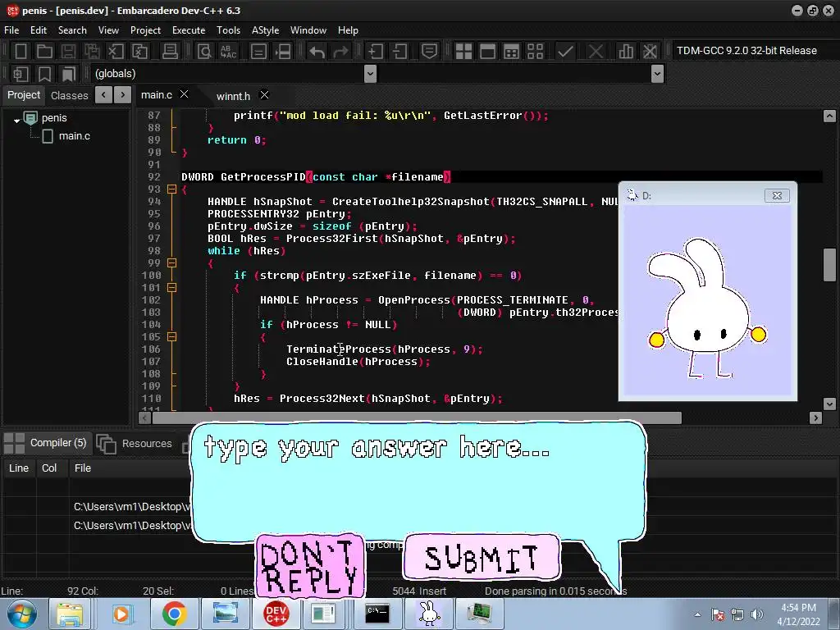Switch to the winnt.h editor tab
Screen dimensions: 840x630
(233, 96)
